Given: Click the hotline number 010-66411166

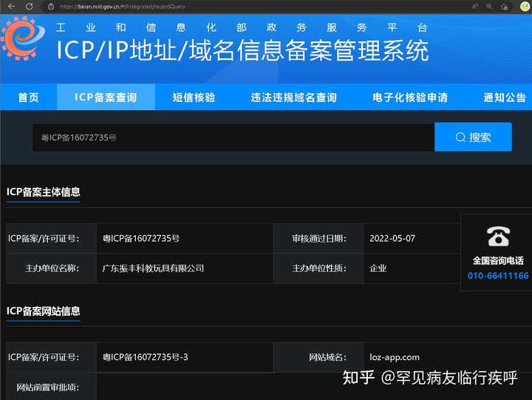Looking at the screenshot, I should (x=498, y=276).
